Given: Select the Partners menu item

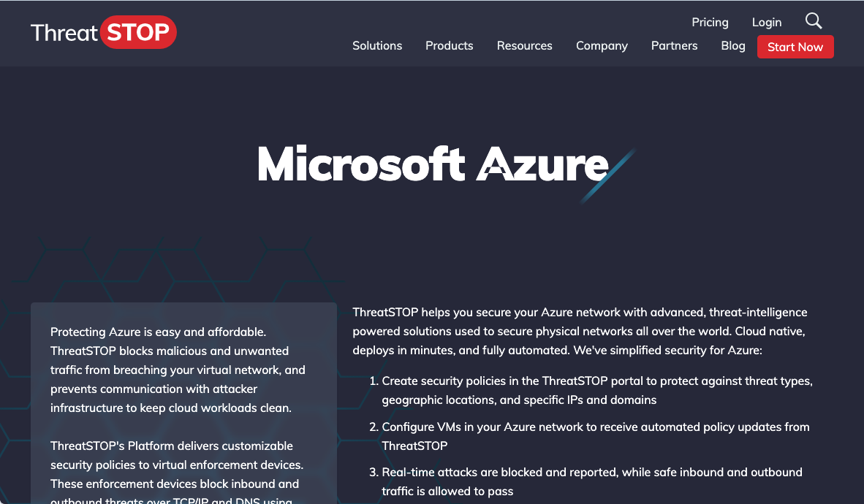Looking at the screenshot, I should pyautogui.click(x=674, y=45).
